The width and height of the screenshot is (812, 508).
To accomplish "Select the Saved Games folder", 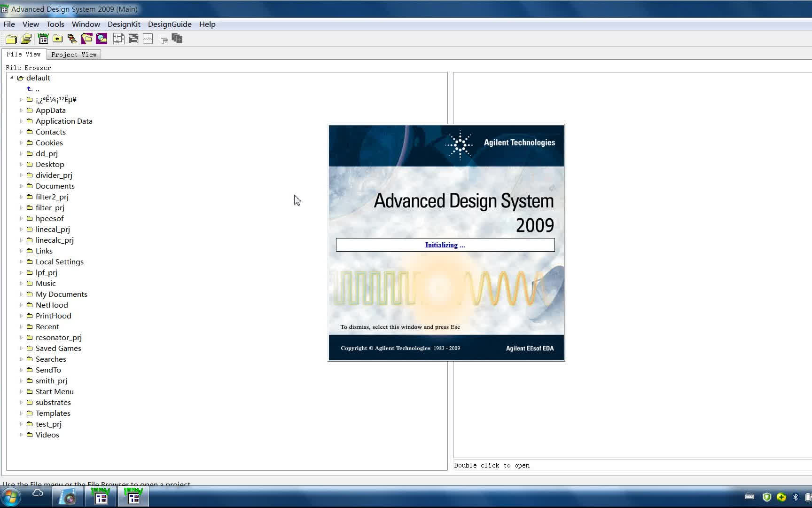I will pyautogui.click(x=58, y=348).
